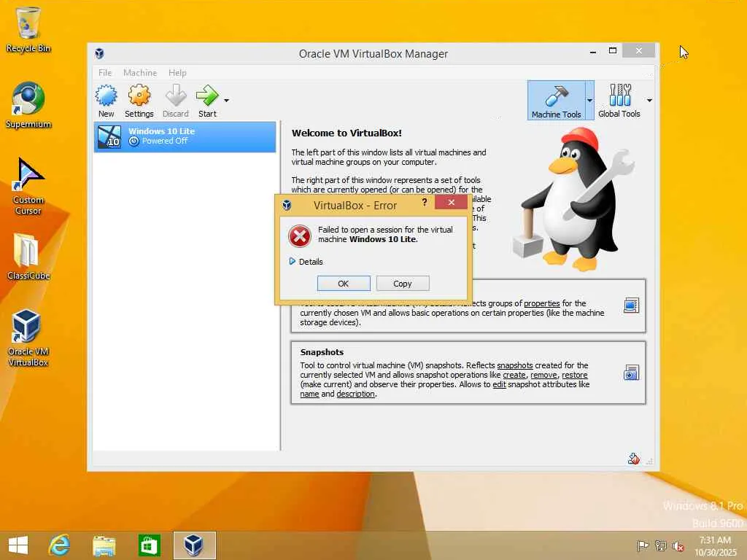
Task: Open the Help menu
Action: pos(177,73)
